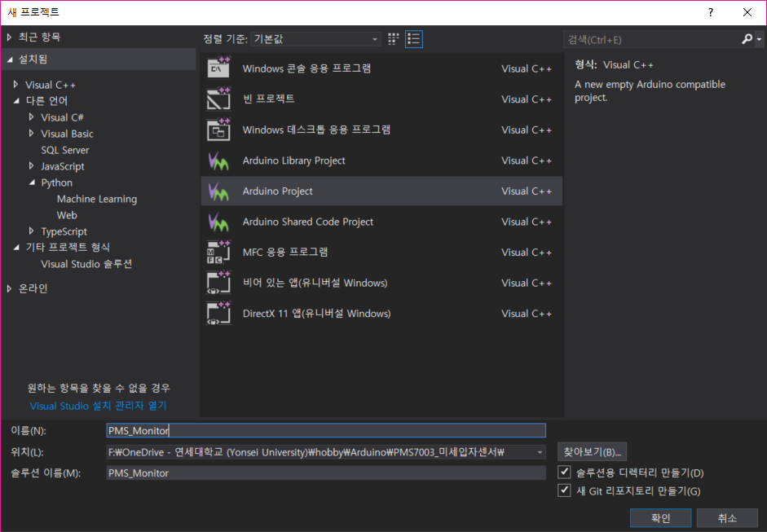Screen dimensions: 767x532
Task: Select the 빈 프로젝트 template name
Action: 268,99
